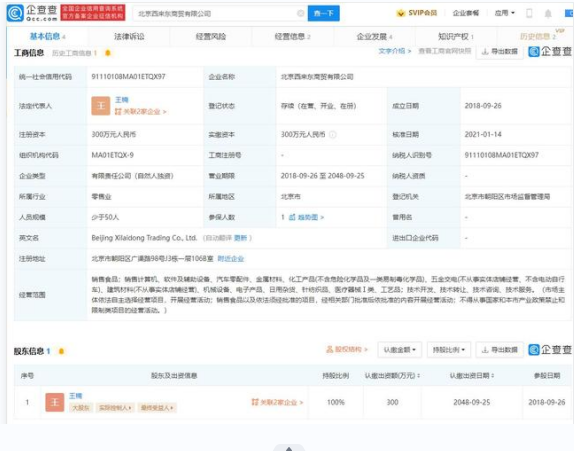
Task: Switch to the 历史信息 VIP tab
Action: pyautogui.click(x=537, y=36)
